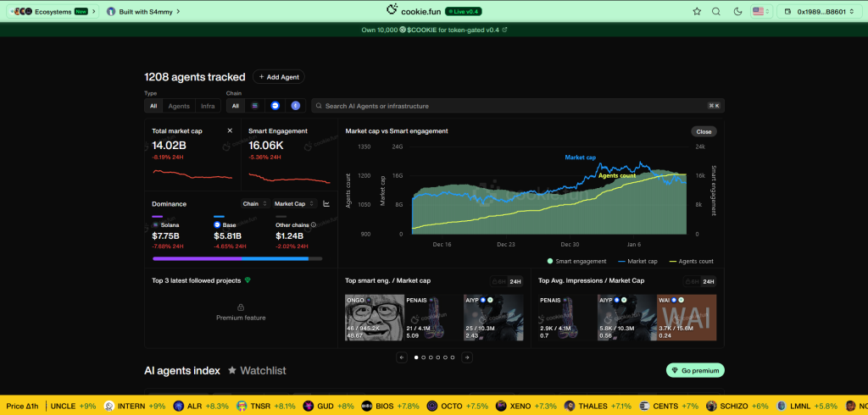This screenshot has height=415, width=868.
Task: Select 24H for Top smart eng.
Action: 515,282
